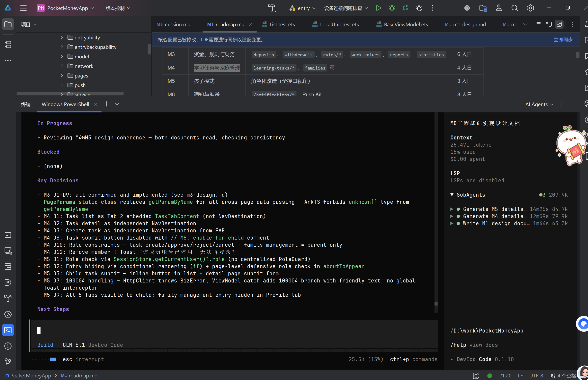Open the device-with-cable icon in left sidebar

(8, 251)
